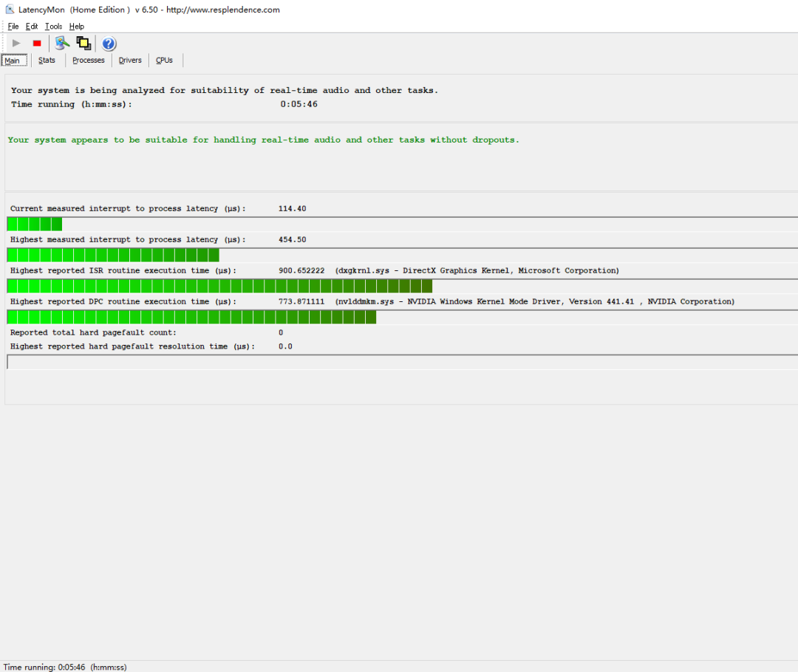Viewport: 798px width, 672px height.
Task: Open help with the blue question mark
Action: point(109,44)
